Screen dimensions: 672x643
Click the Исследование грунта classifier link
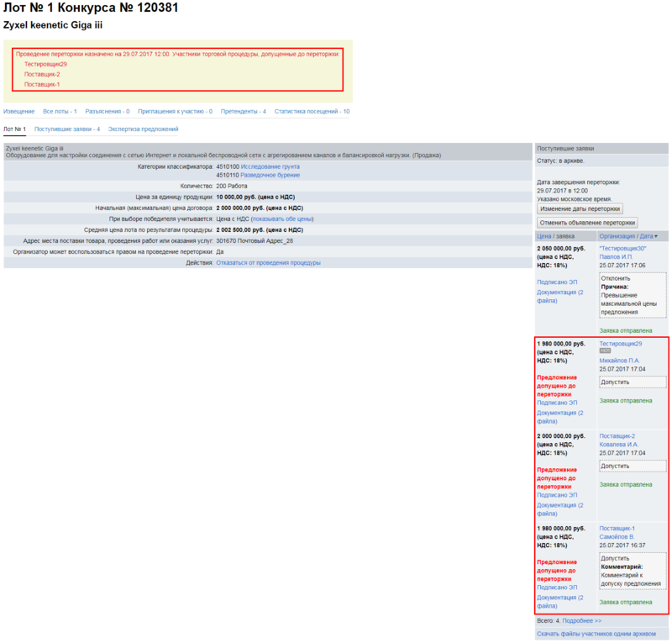point(270,166)
